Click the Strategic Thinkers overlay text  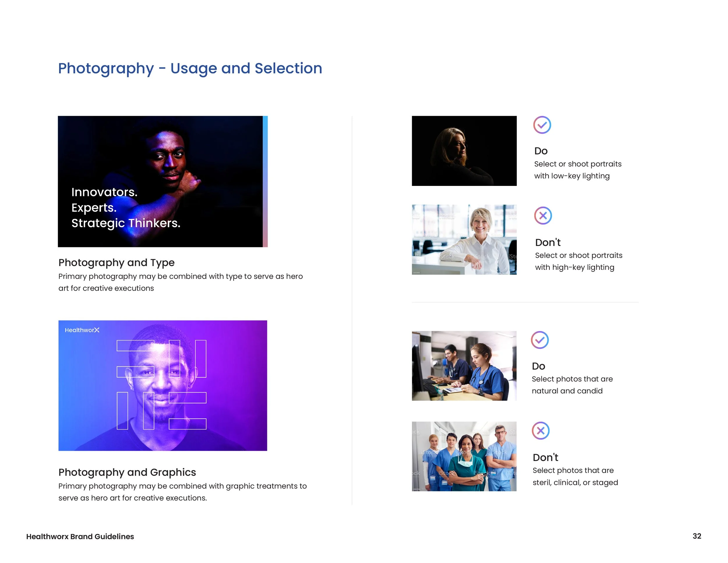pyautogui.click(x=126, y=223)
